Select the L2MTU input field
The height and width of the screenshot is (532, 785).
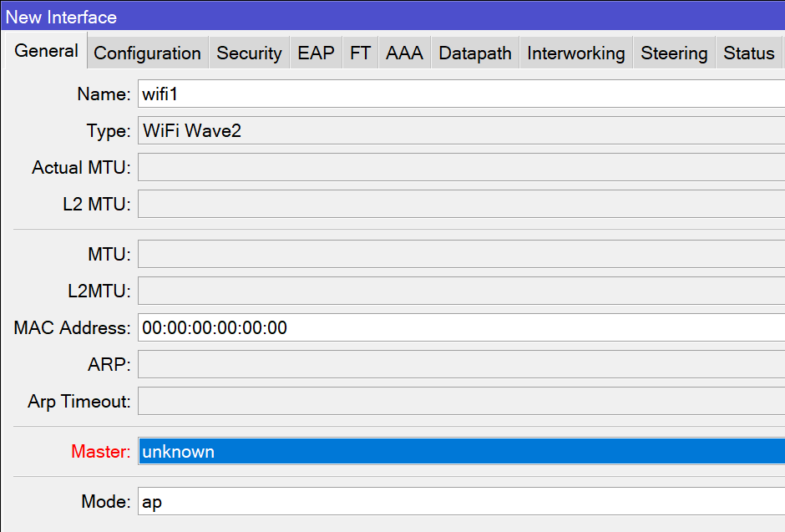461,291
